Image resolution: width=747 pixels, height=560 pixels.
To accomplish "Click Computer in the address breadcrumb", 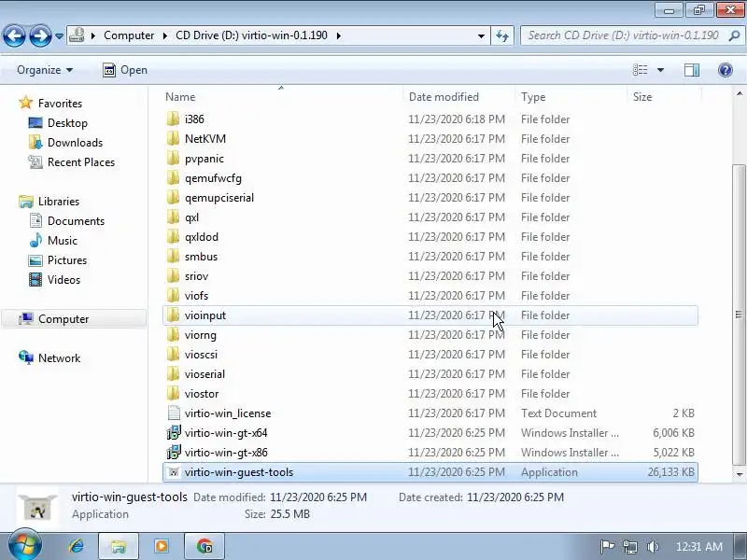I will point(129,35).
